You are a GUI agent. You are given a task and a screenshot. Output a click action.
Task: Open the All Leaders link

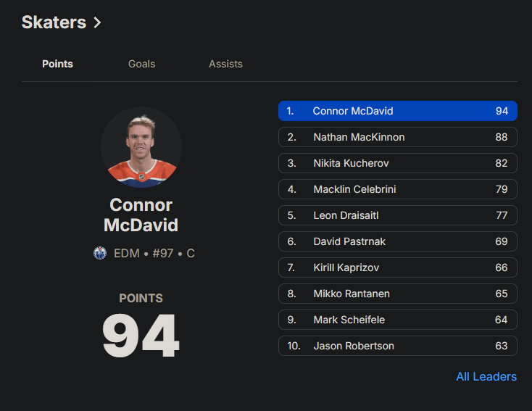[486, 376]
